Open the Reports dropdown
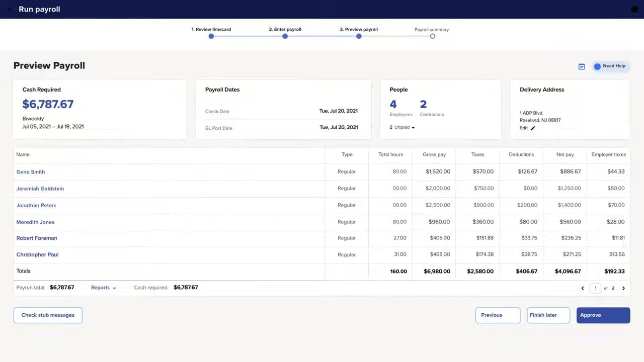 [x=104, y=288]
